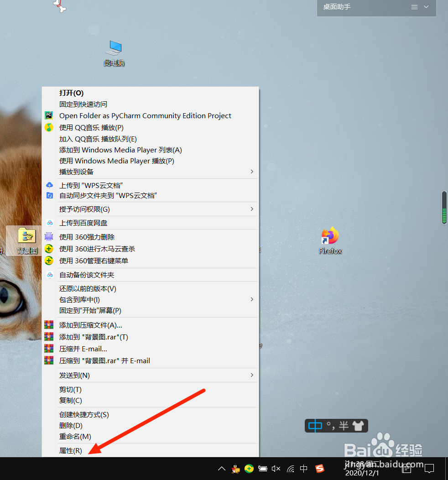Open the 桌面助手 hamburger menu
Viewport: 448px width, 480px height.
click(414, 7)
